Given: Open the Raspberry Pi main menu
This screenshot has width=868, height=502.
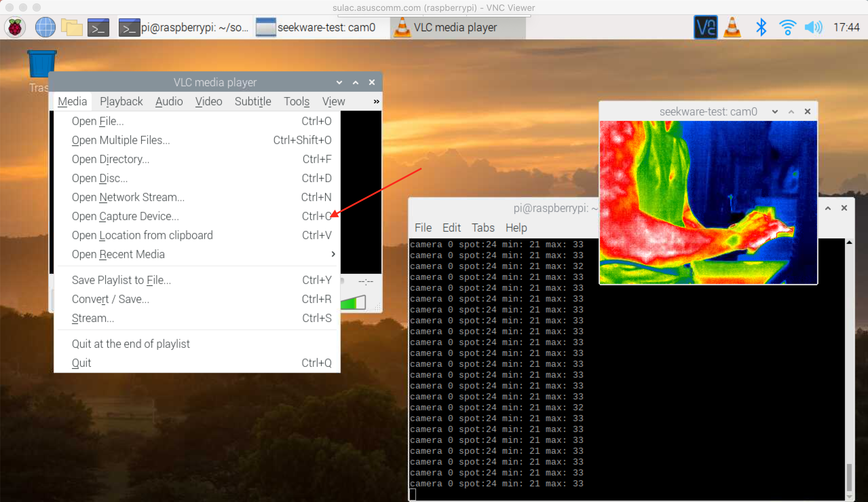Looking at the screenshot, I should coord(15,27).
